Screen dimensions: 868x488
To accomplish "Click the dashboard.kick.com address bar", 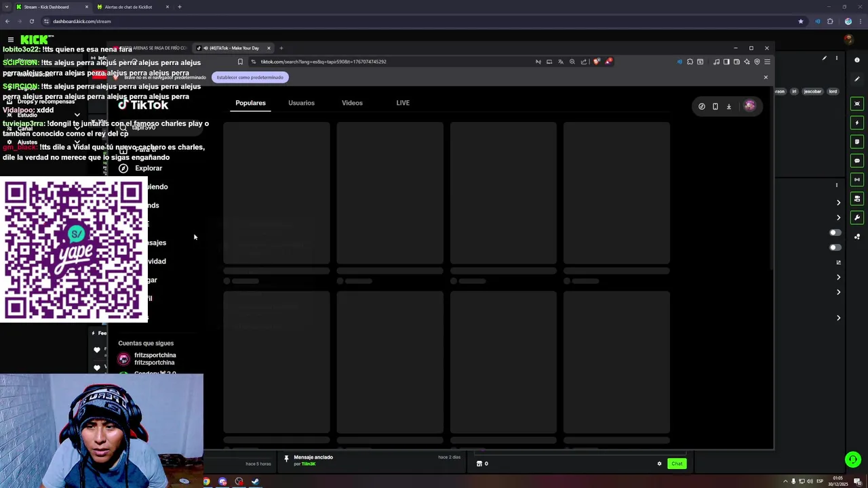I will pos(81,21).
